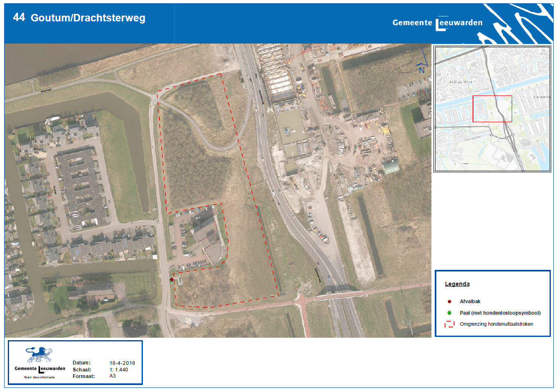Click the red extent rectangle in the overview map
557x392 pixels.
tap(492, 109)
